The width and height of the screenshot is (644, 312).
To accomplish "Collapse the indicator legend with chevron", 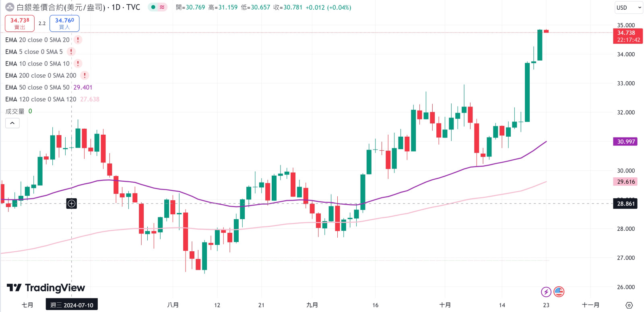I will (12, 123).
